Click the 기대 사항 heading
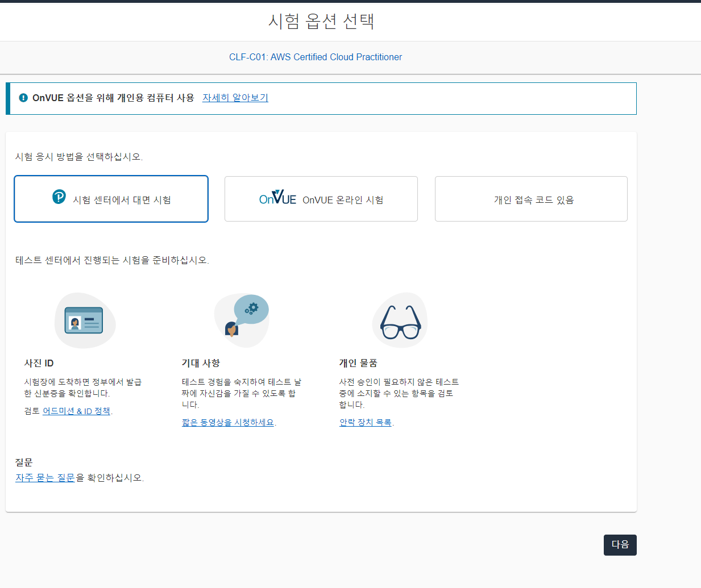The width and height of the screenshot is (701, 588). 201,363
